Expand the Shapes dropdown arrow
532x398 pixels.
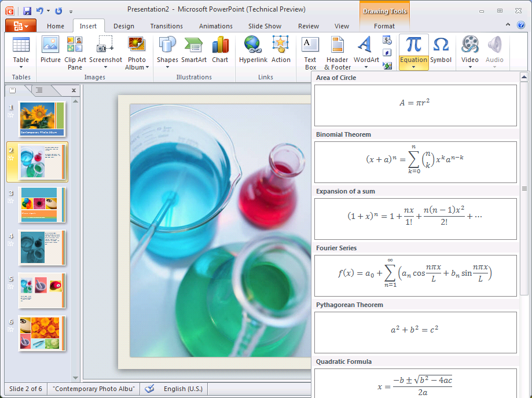(167, 67)
